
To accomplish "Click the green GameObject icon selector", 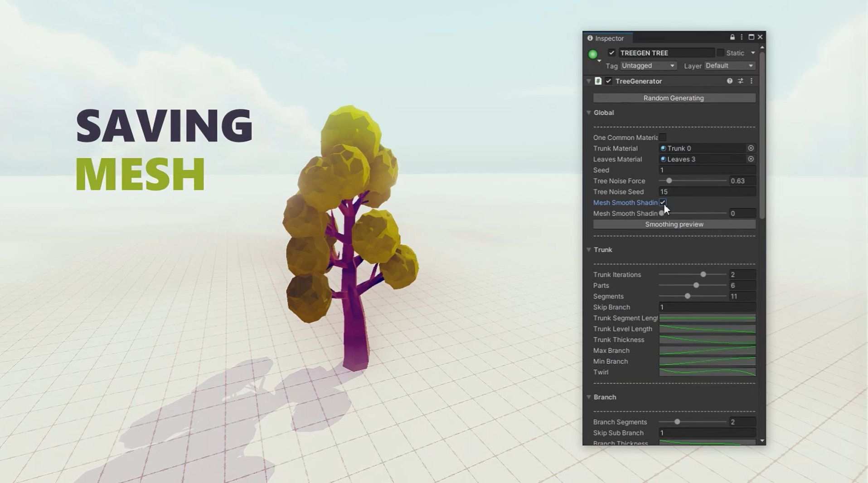I will pyautogui.click(x=593, y=54).
